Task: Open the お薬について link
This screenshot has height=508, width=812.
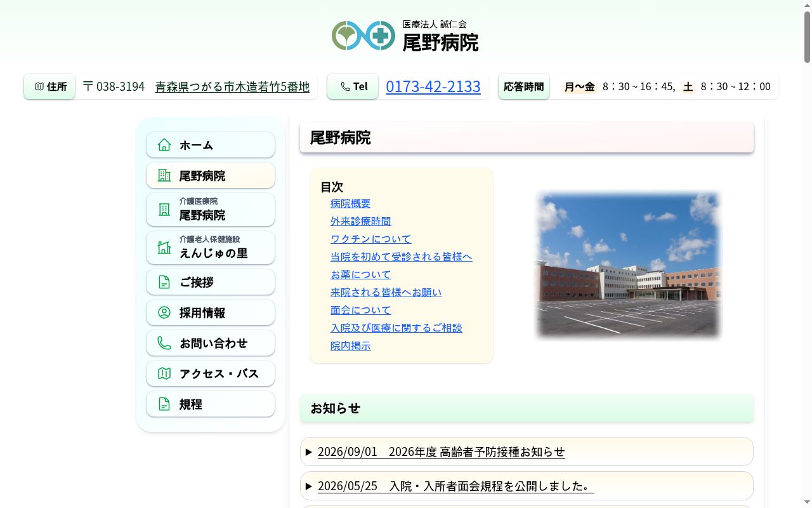Action: pos(360,275)
